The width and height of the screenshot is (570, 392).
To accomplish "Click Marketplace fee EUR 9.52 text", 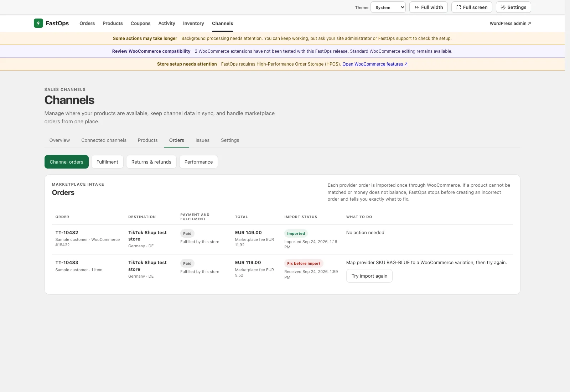I will (254, 272).
